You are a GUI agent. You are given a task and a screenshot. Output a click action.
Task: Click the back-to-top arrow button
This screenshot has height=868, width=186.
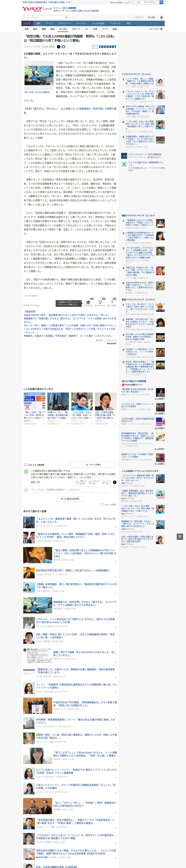click(x=180, y=537)
